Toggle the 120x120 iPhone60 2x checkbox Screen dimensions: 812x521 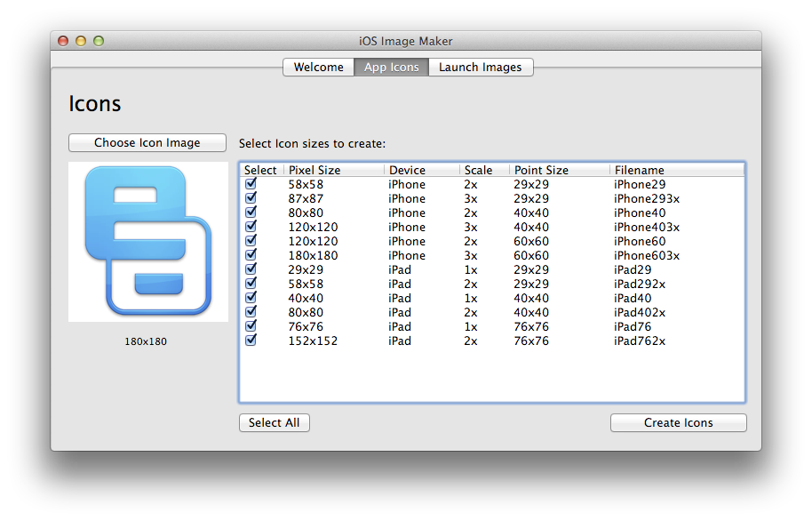click(251, 241)
